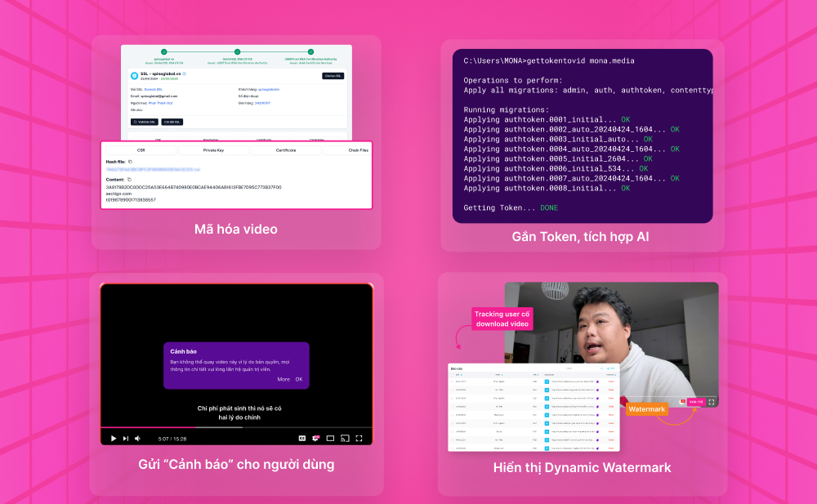Enable subtitles via the CC icon

[x=302, y=438]
